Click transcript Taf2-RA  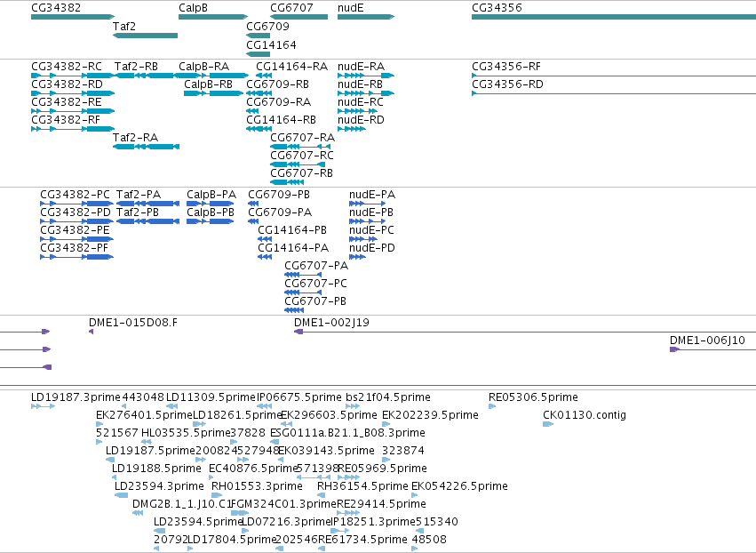(x=136, y=138)
